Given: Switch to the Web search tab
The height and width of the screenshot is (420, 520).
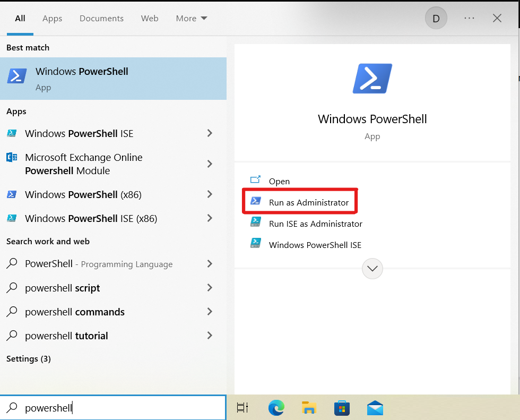Looking at the screenshot, I should [150, 19].
